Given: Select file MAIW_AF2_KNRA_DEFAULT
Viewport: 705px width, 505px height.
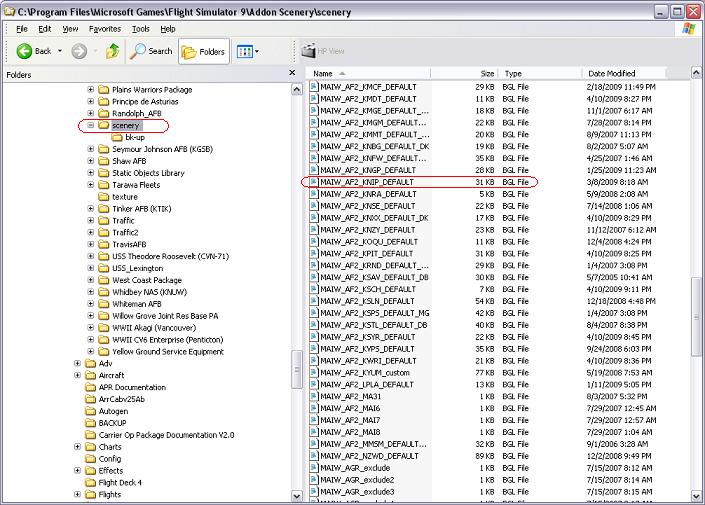Looking at the screenshot, I should click(x=368, y=194).
